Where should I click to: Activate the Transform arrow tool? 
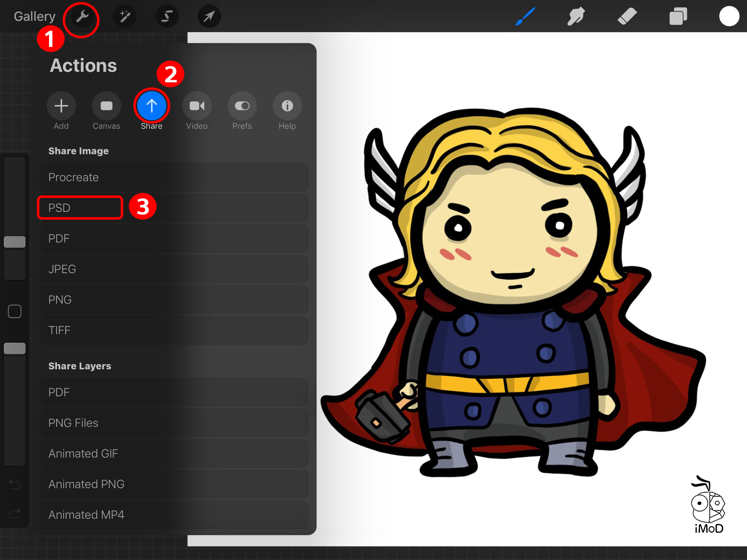(209, 17)
